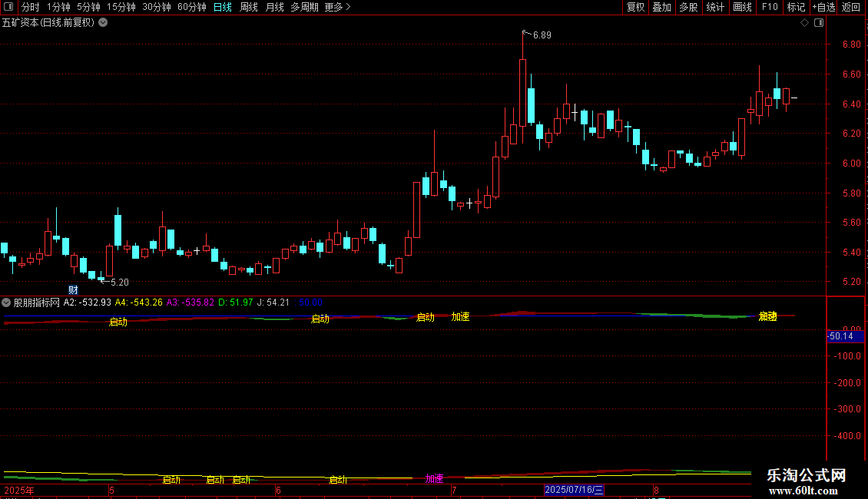
Task: Click the 2025/07/16/三 date marker
Action: pos(574,490)
